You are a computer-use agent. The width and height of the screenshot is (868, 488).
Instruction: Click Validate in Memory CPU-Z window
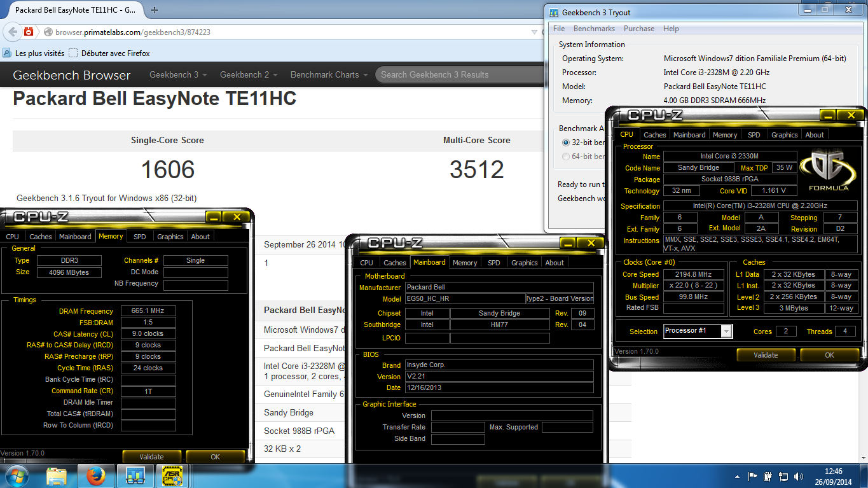(x=151, y=457)
